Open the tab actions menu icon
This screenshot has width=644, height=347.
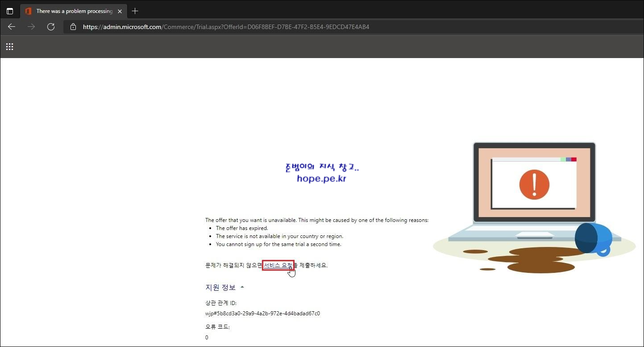(x=10, y=11)
